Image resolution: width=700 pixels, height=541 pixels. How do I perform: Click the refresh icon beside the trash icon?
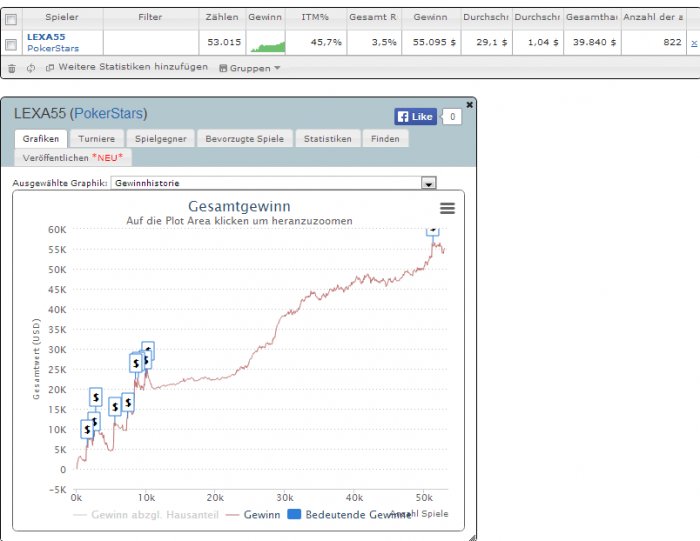[31, 68]
